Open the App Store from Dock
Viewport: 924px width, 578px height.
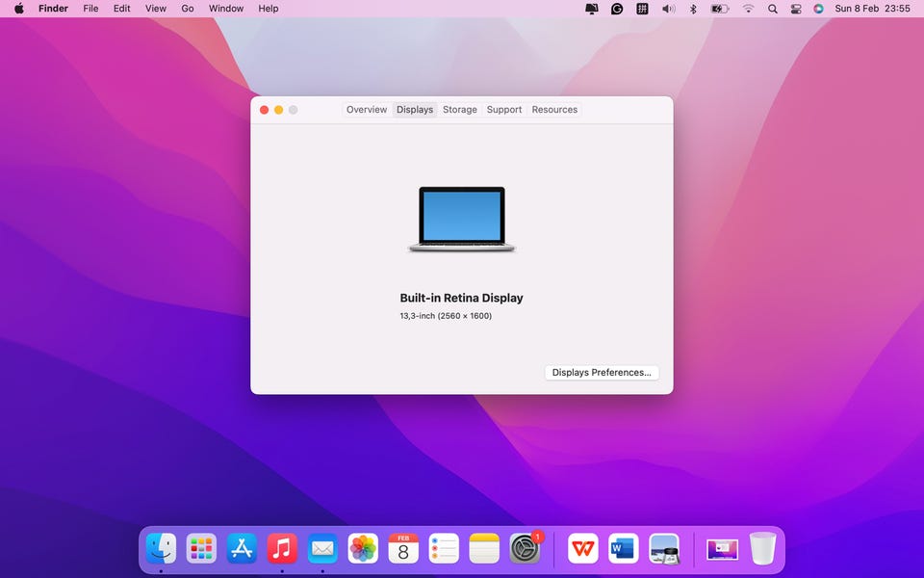coord(242,549)
